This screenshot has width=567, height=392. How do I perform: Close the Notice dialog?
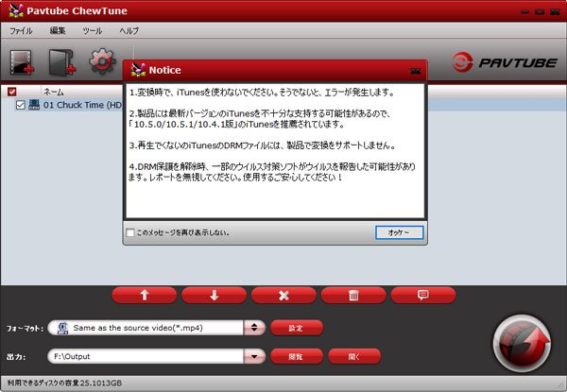pyautogui.click(x=416, y=71)
